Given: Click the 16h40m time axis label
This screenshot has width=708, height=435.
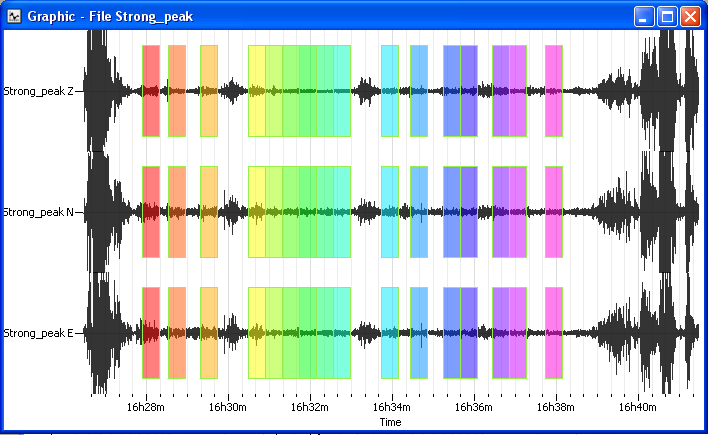Looking at the screenshot, I should (637, 407).
